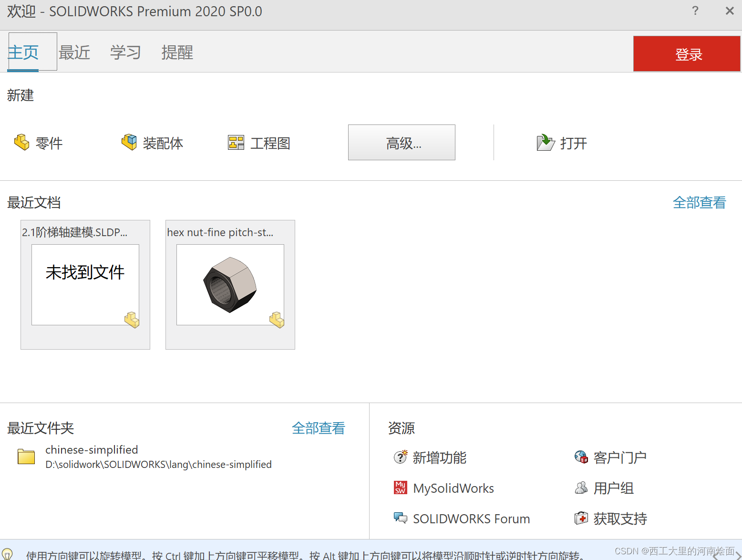Click the tip text about 方向键 rotation
The image size is (742, 560).
(305, 555)
